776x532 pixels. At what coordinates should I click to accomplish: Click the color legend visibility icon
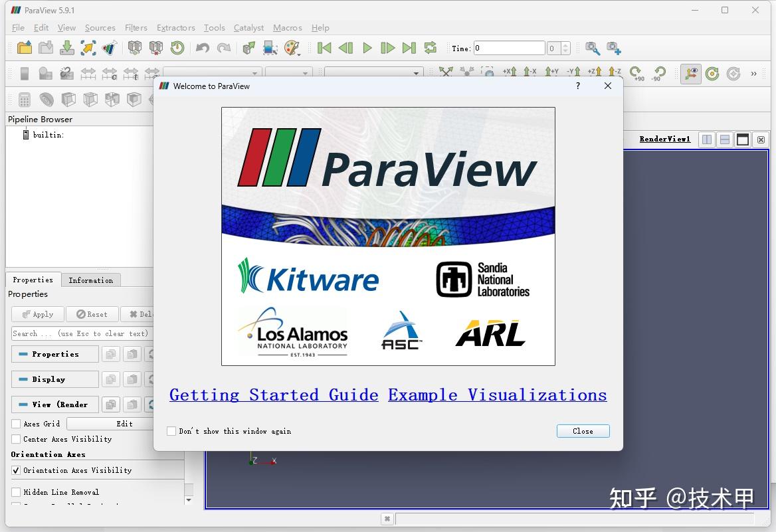[24, 74]
